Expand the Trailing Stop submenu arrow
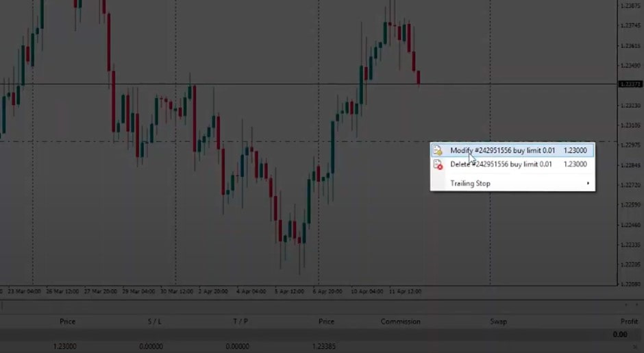Image resolution: width=644 pixels, height=353 pixels. tap(588, 184)
